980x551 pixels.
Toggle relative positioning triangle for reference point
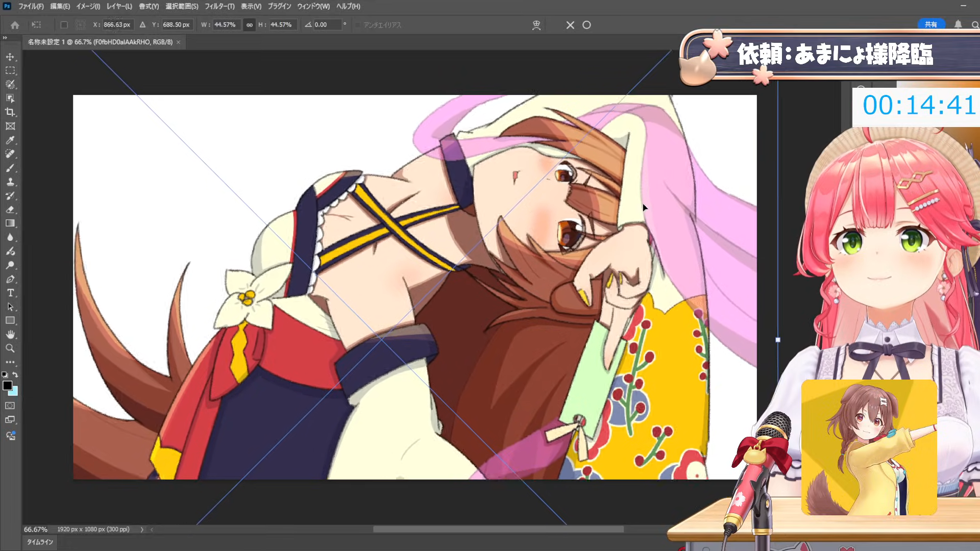(142, 24)
